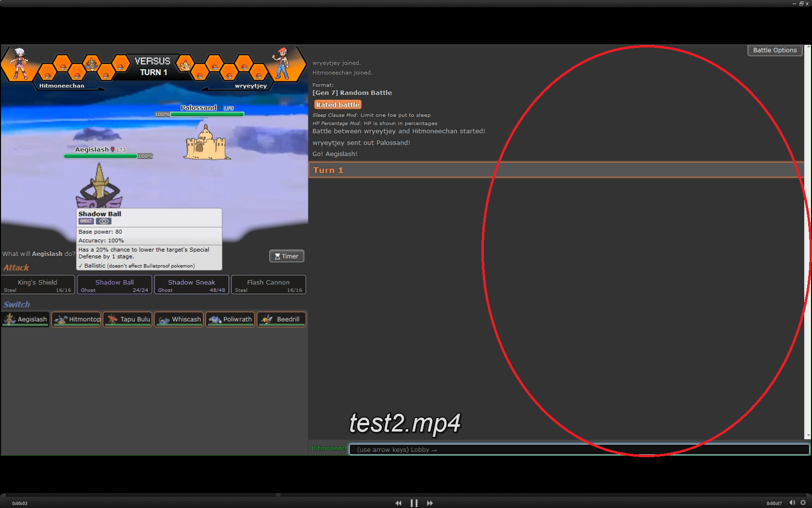Select active Aegislash in switch row
Viewport: 812px width, 508px height.
pyautogui.click(x=26, y=319)
